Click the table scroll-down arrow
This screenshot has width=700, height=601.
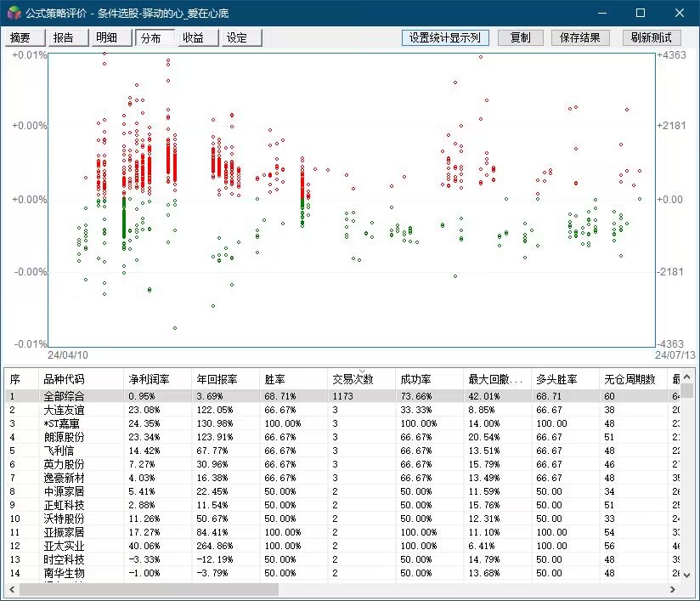pos(687,575)
